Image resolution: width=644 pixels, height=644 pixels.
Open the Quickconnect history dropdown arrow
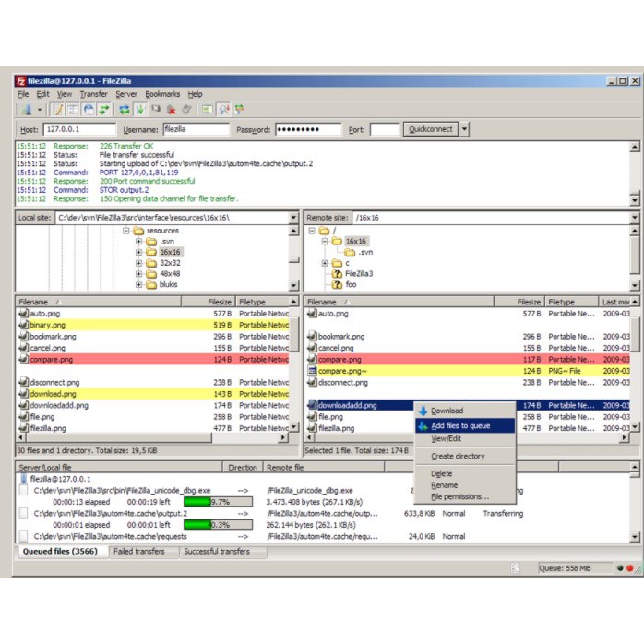pos(464,130)
